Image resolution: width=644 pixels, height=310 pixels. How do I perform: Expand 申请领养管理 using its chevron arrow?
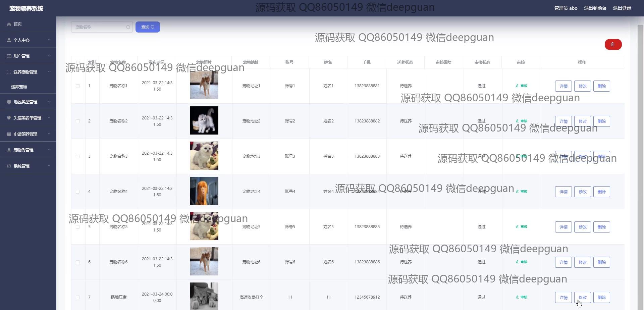point(49,134)
